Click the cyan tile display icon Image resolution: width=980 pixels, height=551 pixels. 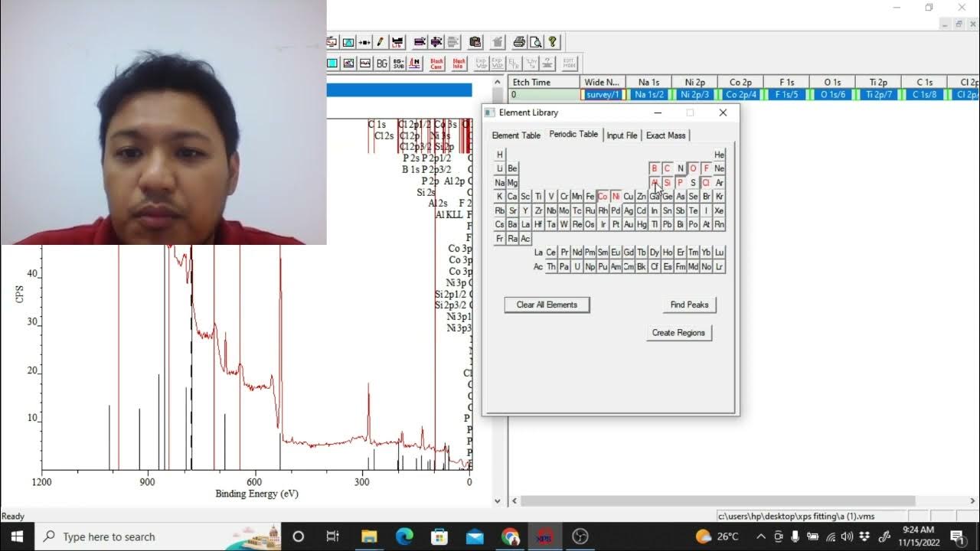(x=332, y=63)
